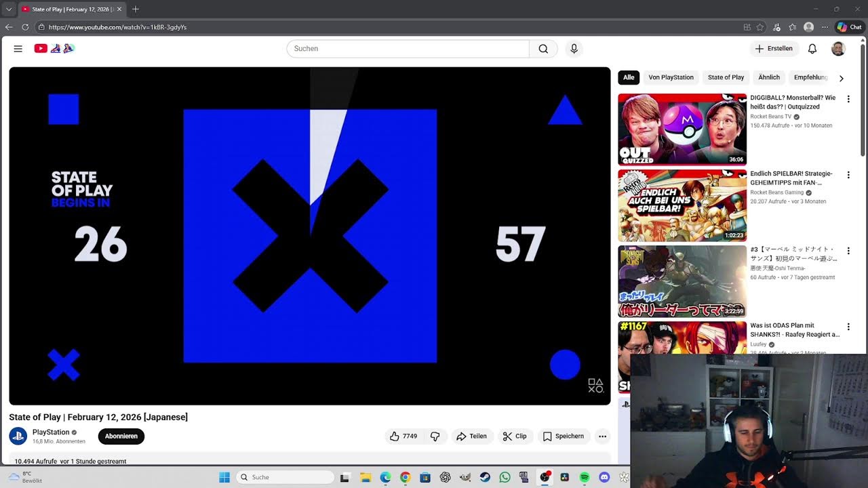This screenshot has width=868, height=488.
Task: Click the Windows taskbar Suche search box
Action: tap(285, 477)
